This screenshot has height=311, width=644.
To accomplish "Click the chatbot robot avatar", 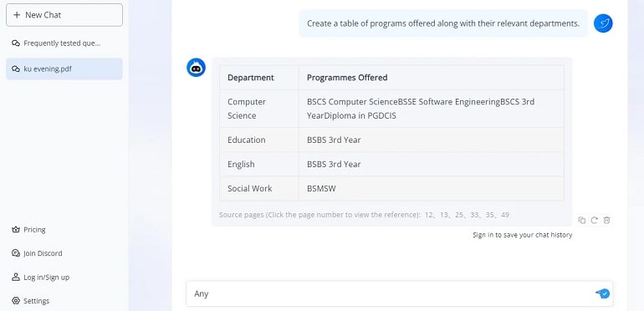I will click(196, 67).
